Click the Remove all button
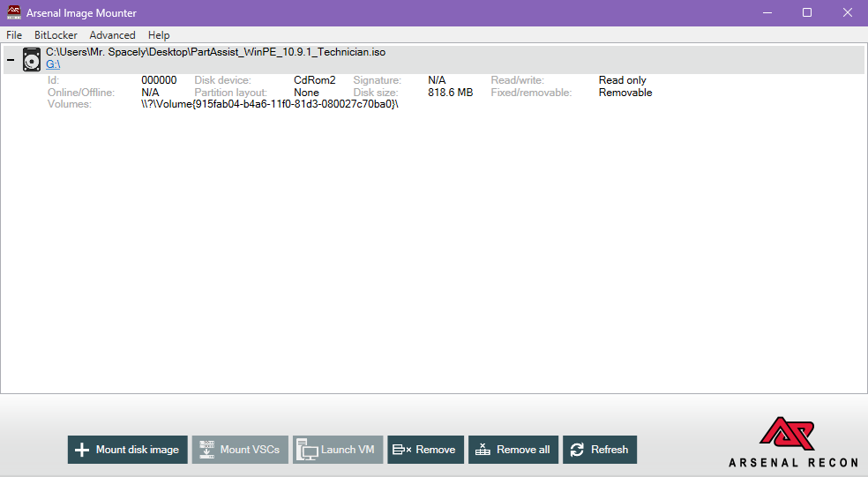868x477 pixels. pos(513,450)
